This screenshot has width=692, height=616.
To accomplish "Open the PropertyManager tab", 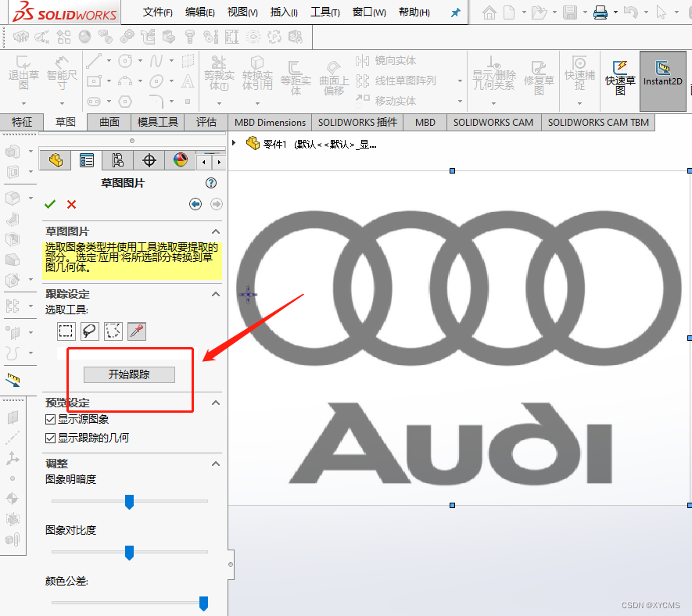I will [87, 160].
